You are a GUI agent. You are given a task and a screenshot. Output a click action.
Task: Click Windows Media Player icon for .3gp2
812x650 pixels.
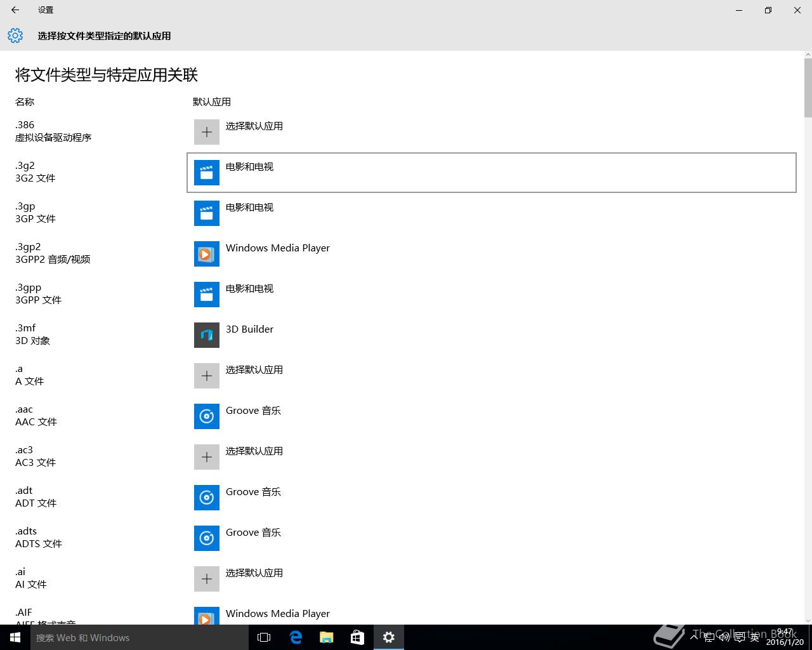tap(207, 254)
